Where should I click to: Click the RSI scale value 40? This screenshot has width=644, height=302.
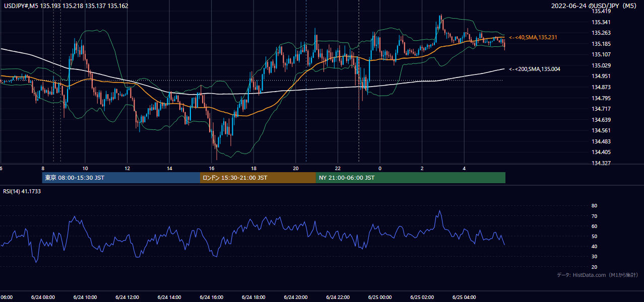(x=595, y=247)
